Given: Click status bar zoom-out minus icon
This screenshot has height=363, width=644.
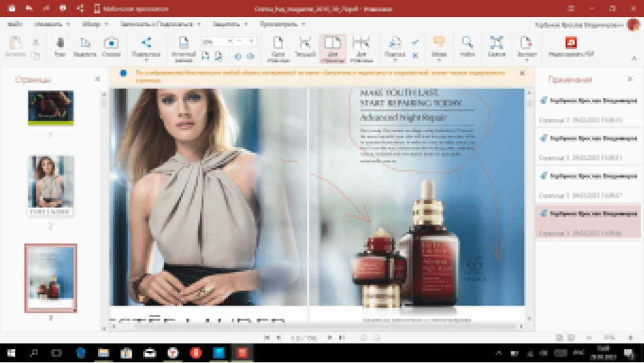Looking at the screenshot, I should (x=589, y=337).
